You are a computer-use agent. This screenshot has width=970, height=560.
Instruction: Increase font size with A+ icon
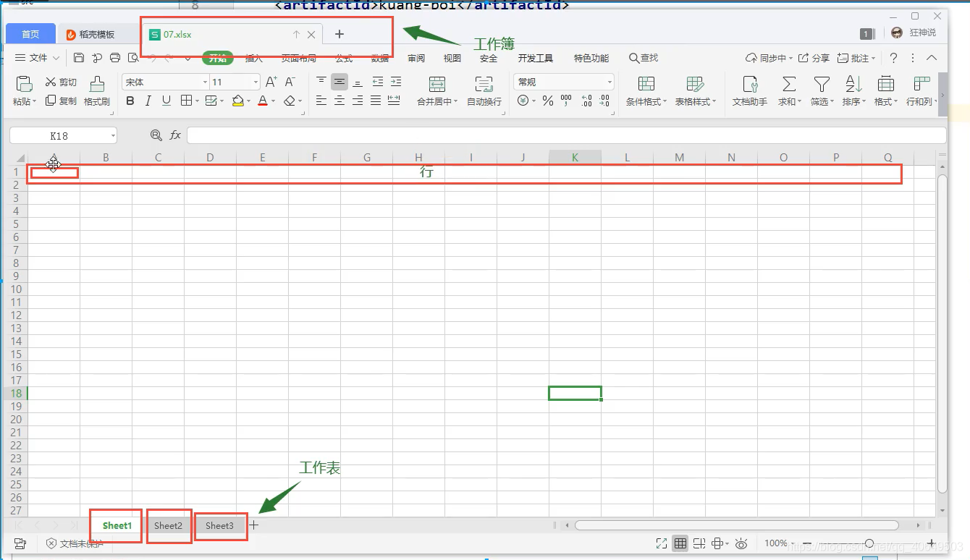271,82
